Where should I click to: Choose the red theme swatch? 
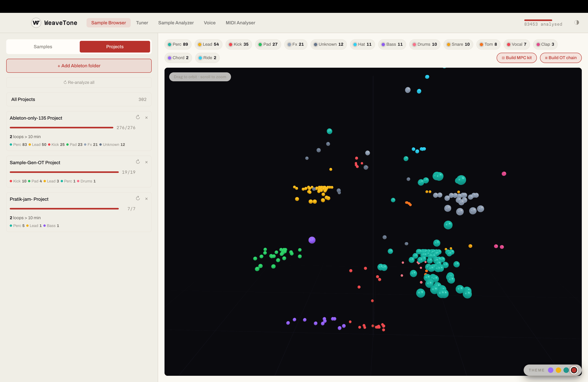[x=574, y=370]
